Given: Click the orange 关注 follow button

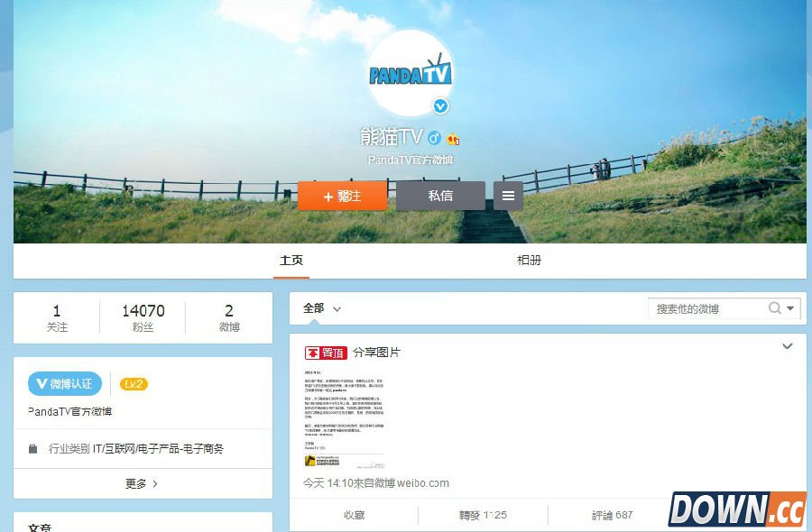Looking at the screenshot, I should click(343, 195).
